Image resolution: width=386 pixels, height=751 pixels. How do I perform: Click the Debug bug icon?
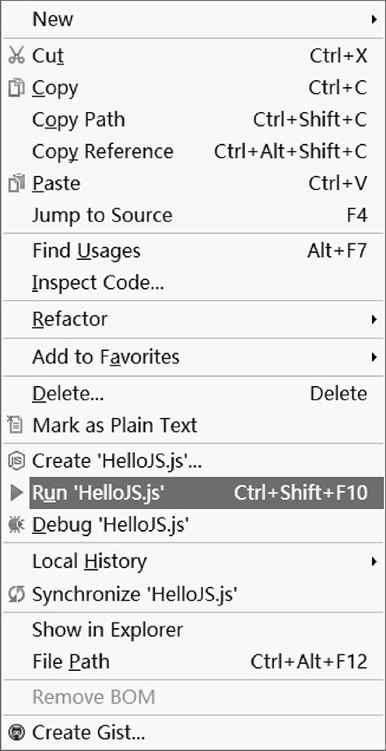[16, 525]
